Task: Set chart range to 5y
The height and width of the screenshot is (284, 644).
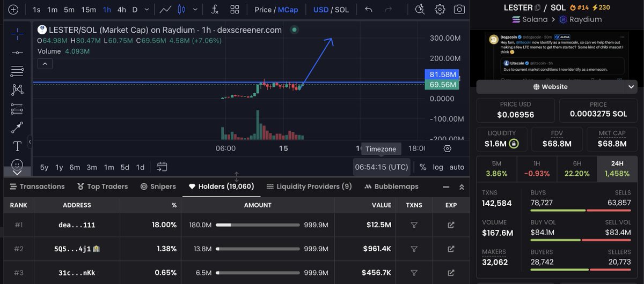Action: pyautogui.click(x=44, y=167)
